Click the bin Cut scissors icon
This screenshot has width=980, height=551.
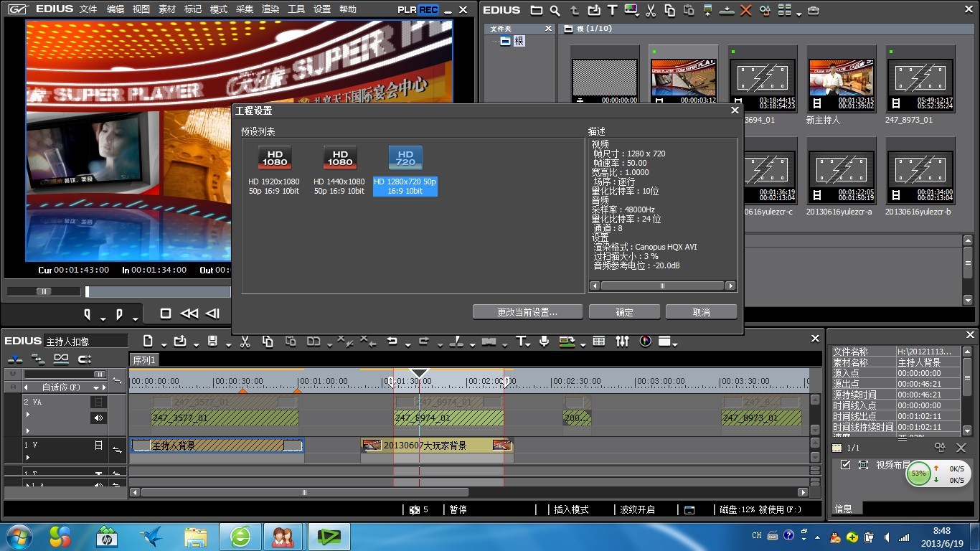(x=651, y=10)
